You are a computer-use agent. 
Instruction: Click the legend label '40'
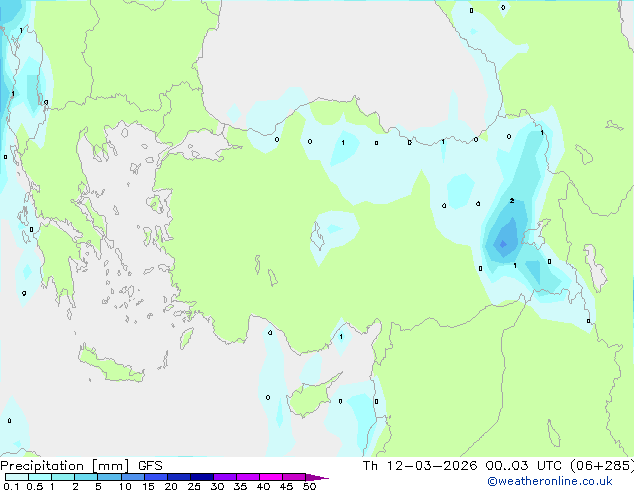click(x=263, y=486)
